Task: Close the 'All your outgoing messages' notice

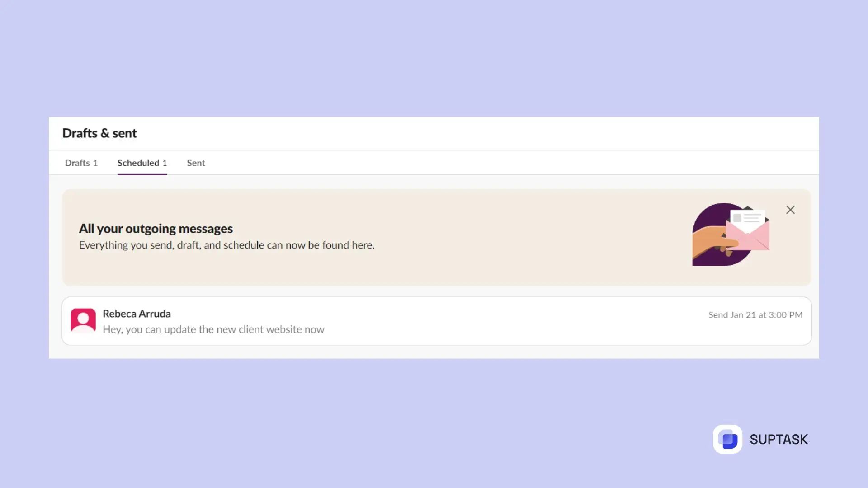Action: point(790,210)
